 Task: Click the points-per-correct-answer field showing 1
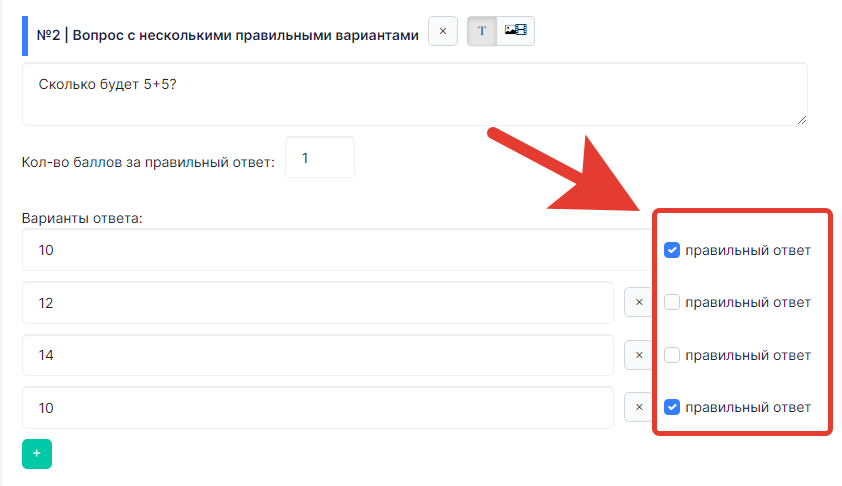tap(320, 157)
